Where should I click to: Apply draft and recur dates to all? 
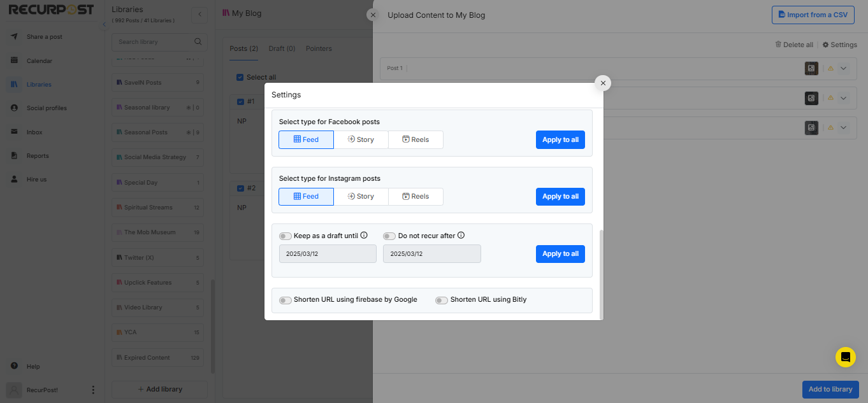(x=560, y=253)
